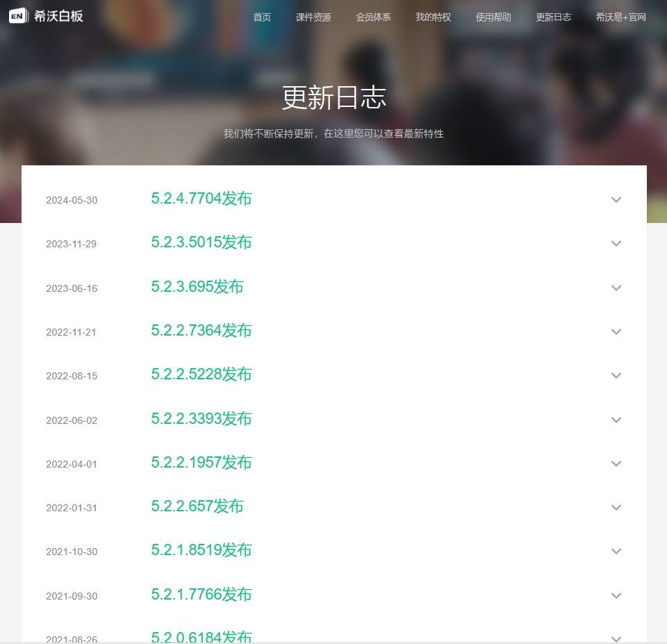Open the 5.2.4.7704发布 release title

(x=201, y=199)
